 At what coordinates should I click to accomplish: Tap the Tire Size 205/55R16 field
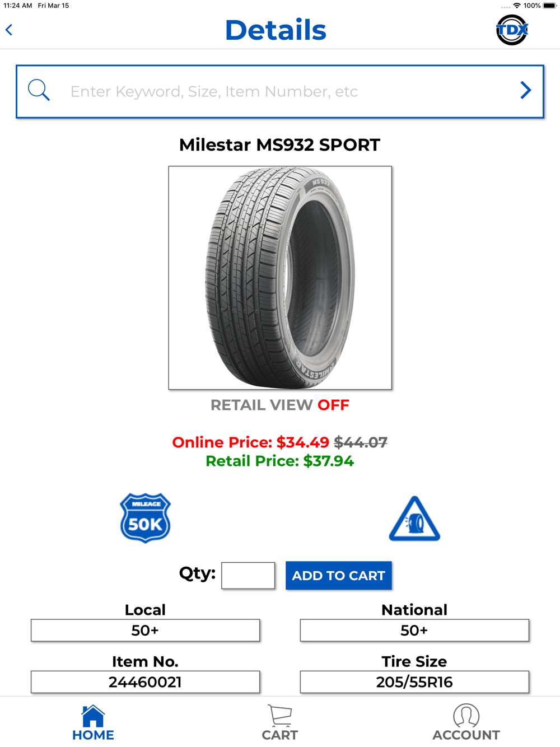click(414, 682)
